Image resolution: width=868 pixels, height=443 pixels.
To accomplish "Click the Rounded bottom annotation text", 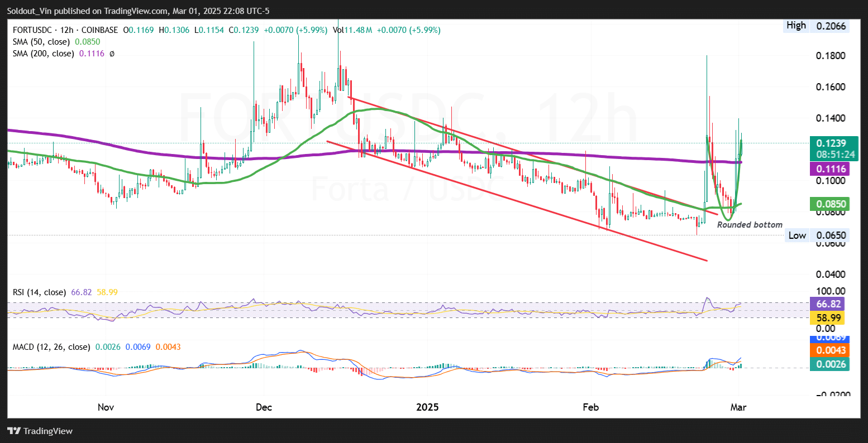I will coord(750,224).
